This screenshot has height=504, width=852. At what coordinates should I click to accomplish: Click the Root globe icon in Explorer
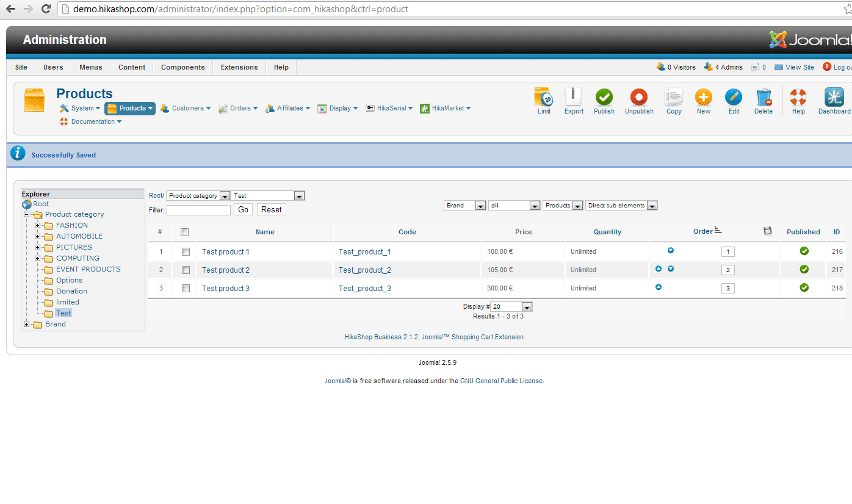(27, 204)
